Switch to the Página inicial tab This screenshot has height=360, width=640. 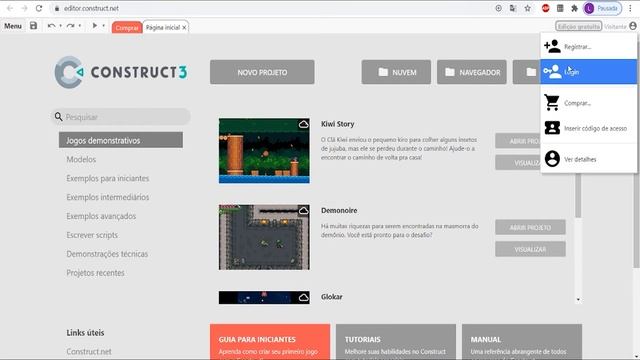[x=163, y=27]
